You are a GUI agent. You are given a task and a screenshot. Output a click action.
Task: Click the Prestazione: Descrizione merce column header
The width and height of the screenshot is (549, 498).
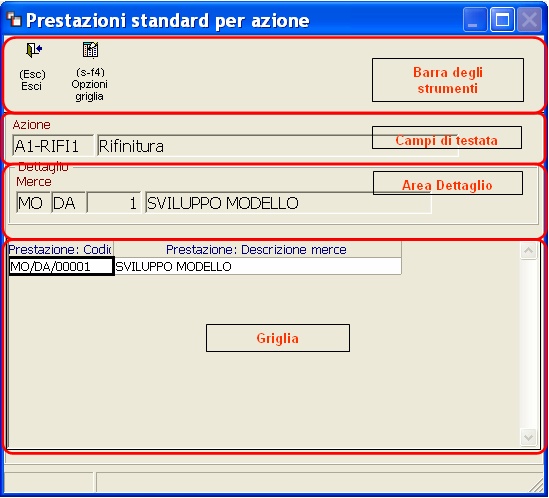click(x=257, y=249)
